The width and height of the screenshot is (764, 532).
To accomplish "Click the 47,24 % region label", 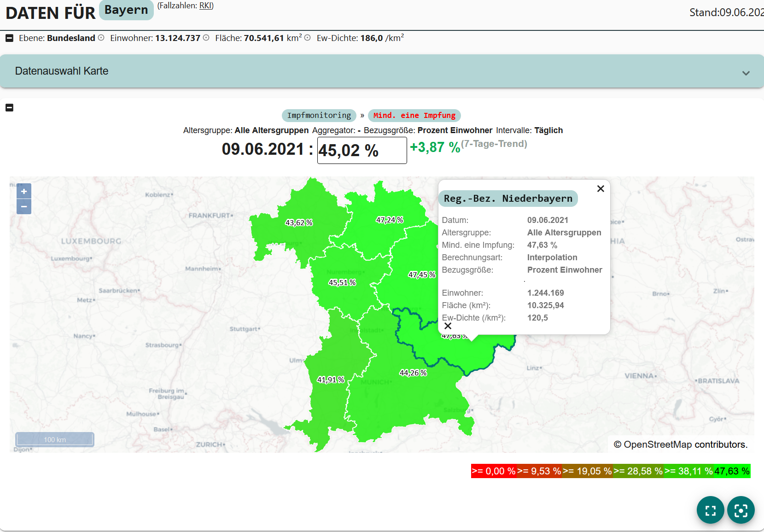I will pos(390,220).
